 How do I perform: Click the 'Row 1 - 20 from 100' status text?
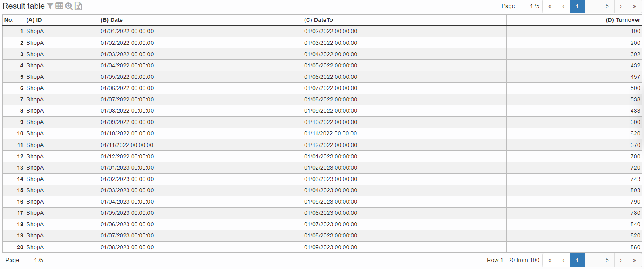(513, 261)
